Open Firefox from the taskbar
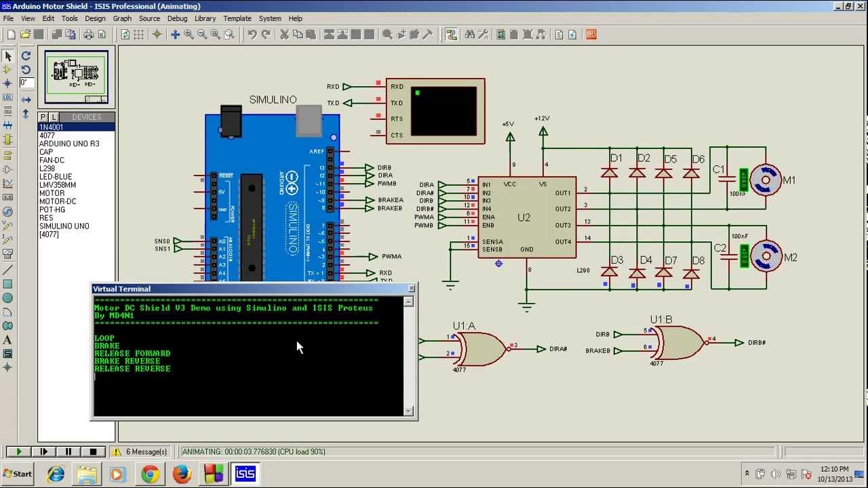This screenshot has width=868, height=488. click(182, 474)
